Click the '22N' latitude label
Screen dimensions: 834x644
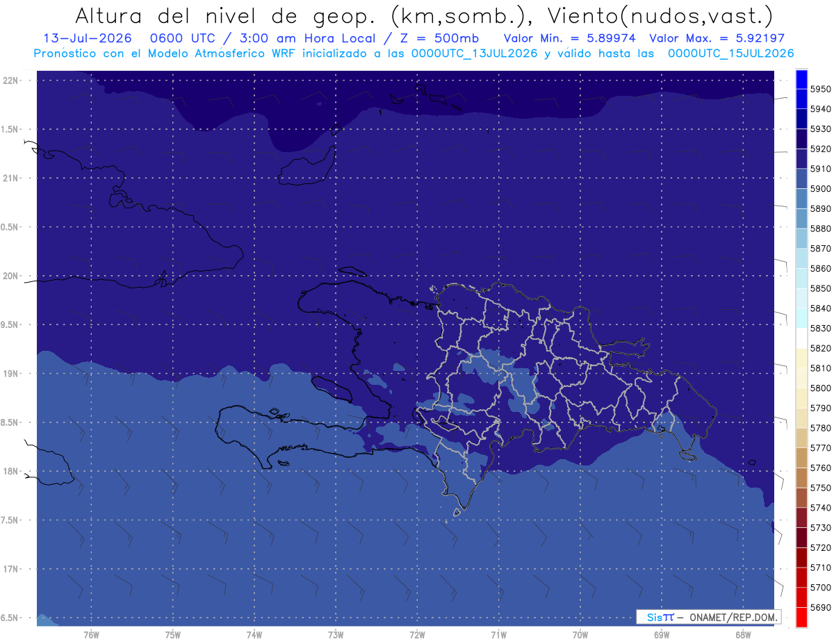[12, 81]
